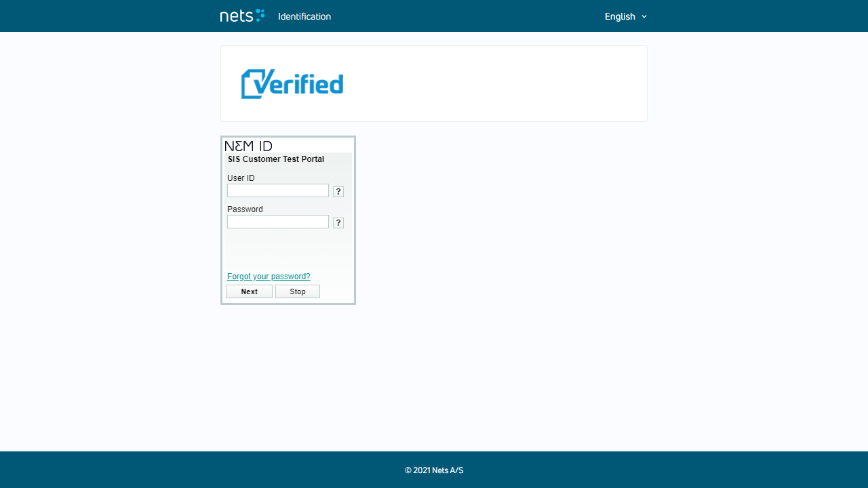Click the User ID label
Image resolution: width=868 pixels, height=488 pixels.
pos(241,178)
